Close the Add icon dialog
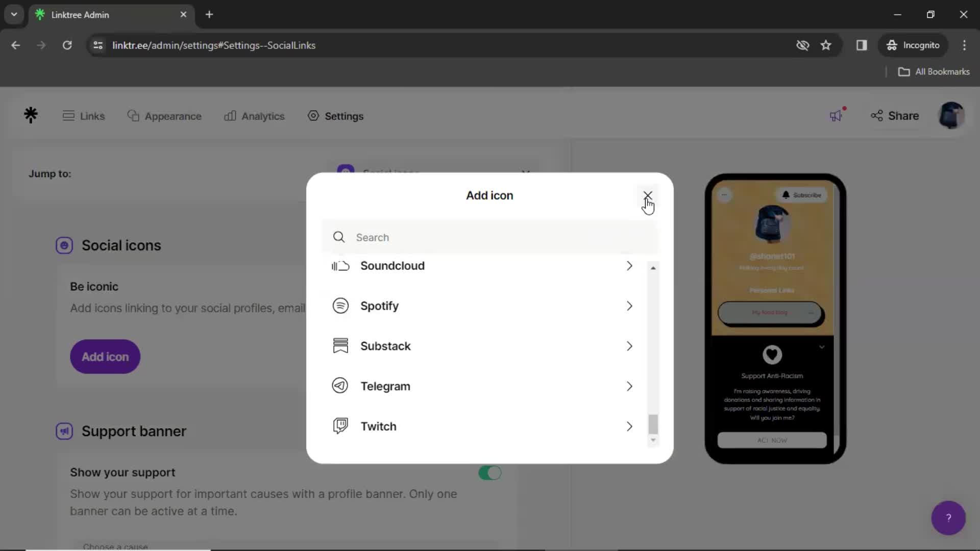This screenshot has height=551, width=980. click(648, 195)
